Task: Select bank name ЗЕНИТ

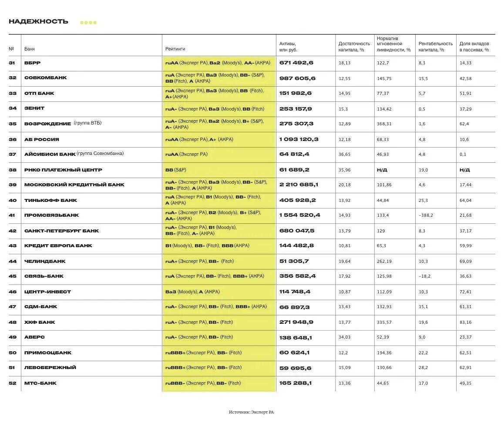Action: (34, 108)
